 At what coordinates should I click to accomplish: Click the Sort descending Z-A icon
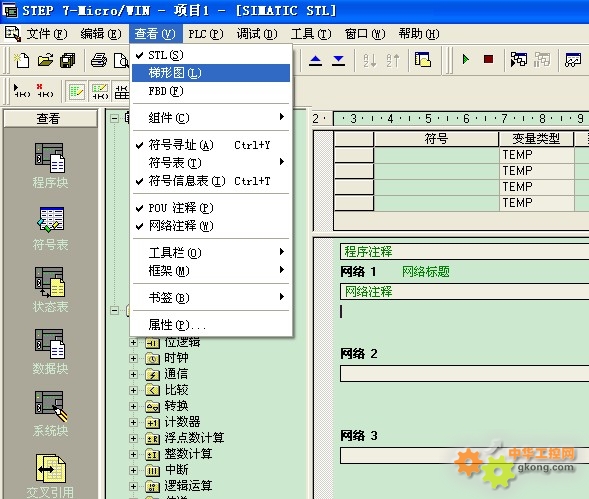click(x=393, y=60)
